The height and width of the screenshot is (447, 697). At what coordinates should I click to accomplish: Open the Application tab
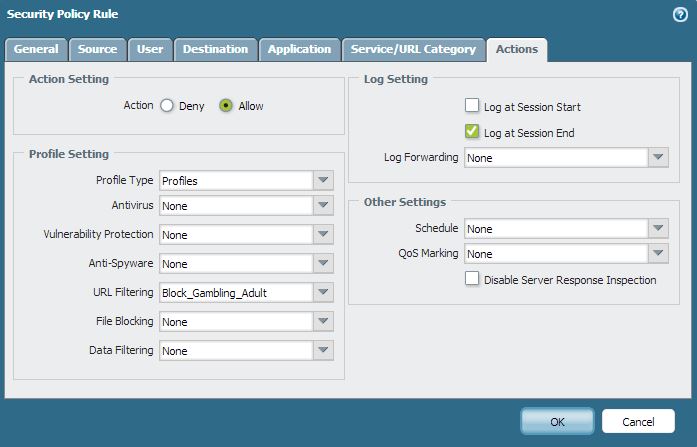tap(300, 49)
